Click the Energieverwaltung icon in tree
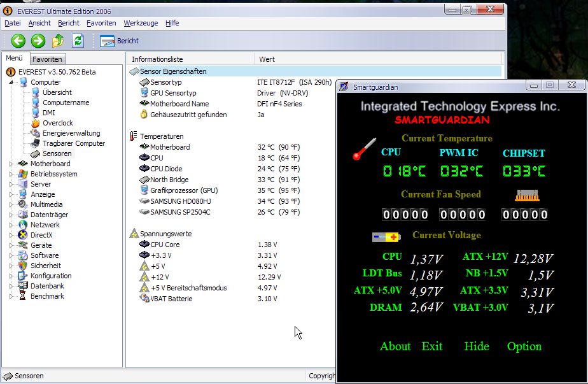Image resolution: width=588 pixels, height=384 pixels. (35, 133)
